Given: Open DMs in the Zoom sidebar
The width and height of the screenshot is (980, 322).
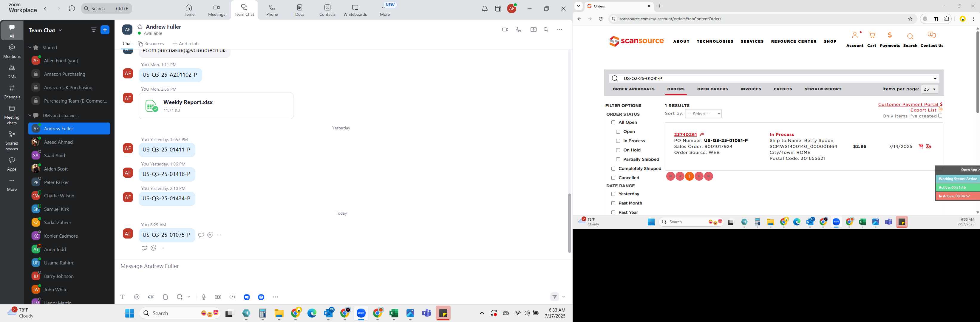Looking at the screenshot, I should pyautogui.click(x=12, y=72).
